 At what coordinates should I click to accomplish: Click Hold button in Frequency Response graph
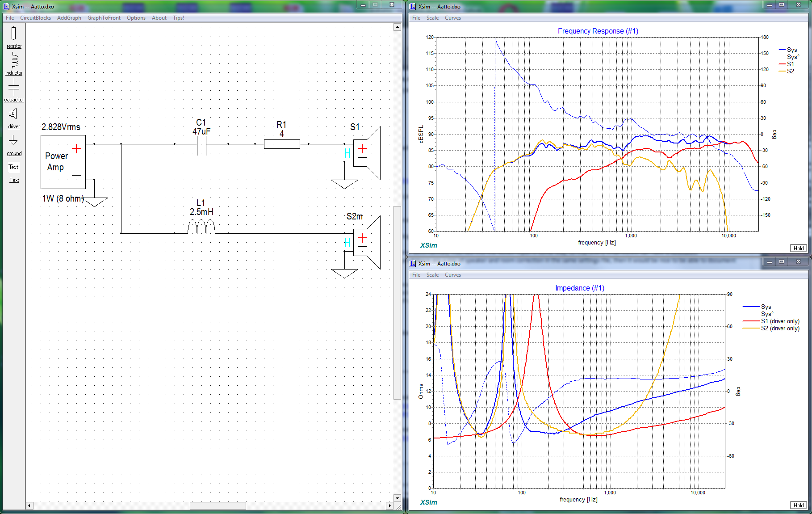point(799,249)
